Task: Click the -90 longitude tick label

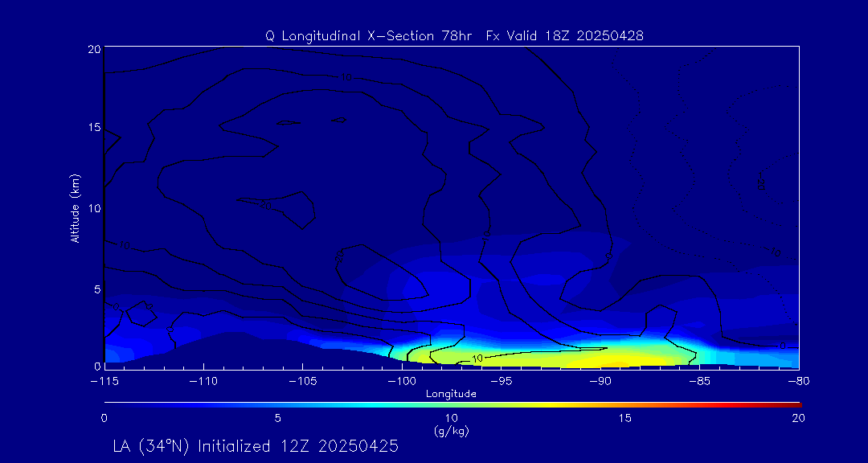Action: tap(600, 382)
